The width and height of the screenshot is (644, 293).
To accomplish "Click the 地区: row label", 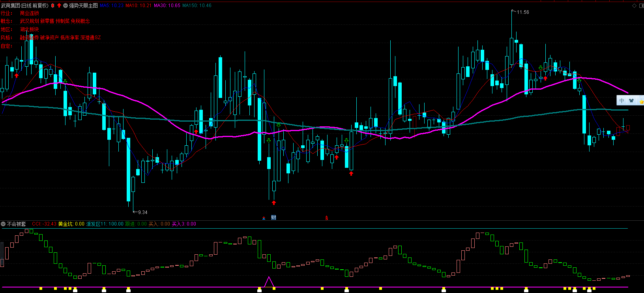I will pyautogui.click(x=6, y=29).
